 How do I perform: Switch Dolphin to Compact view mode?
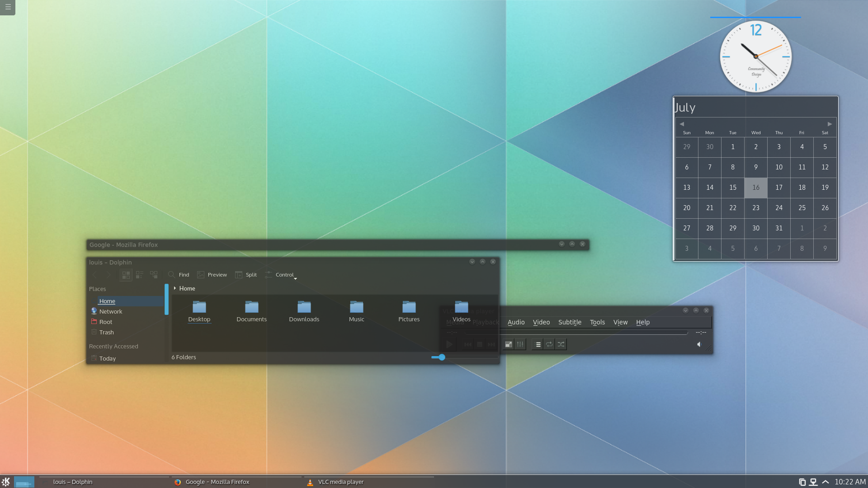[x=140, y=275]
